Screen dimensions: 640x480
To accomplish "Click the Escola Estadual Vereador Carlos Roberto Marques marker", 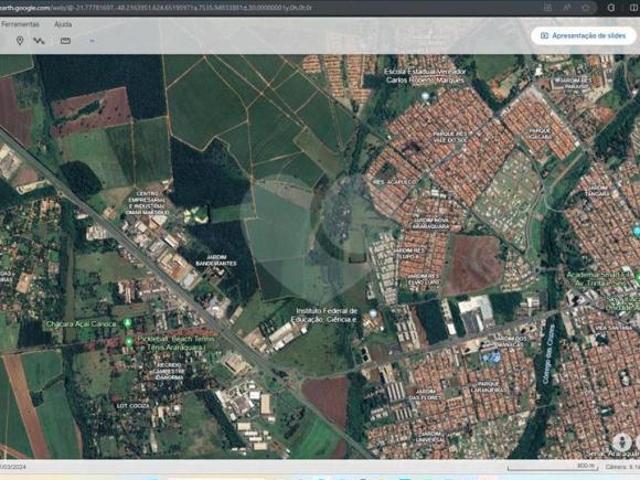I will pyautogui.click(x=425, y=96).
